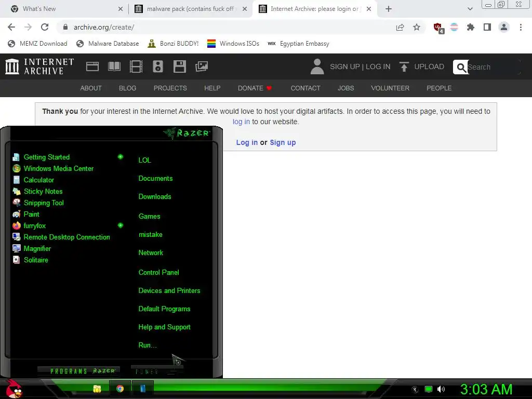Click the share page icon in address bar
532x399 pixels.
click(x=400, y=27)
